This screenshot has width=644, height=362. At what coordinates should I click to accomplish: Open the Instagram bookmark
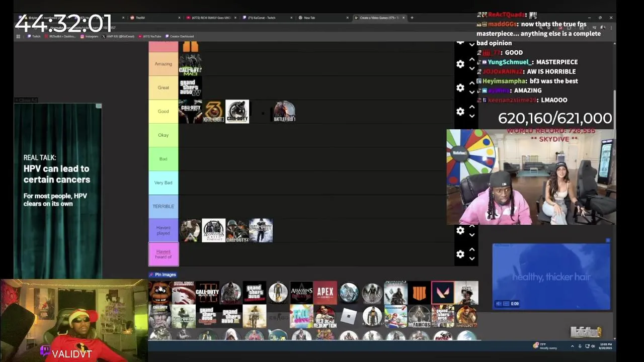[x=90, y=36]
